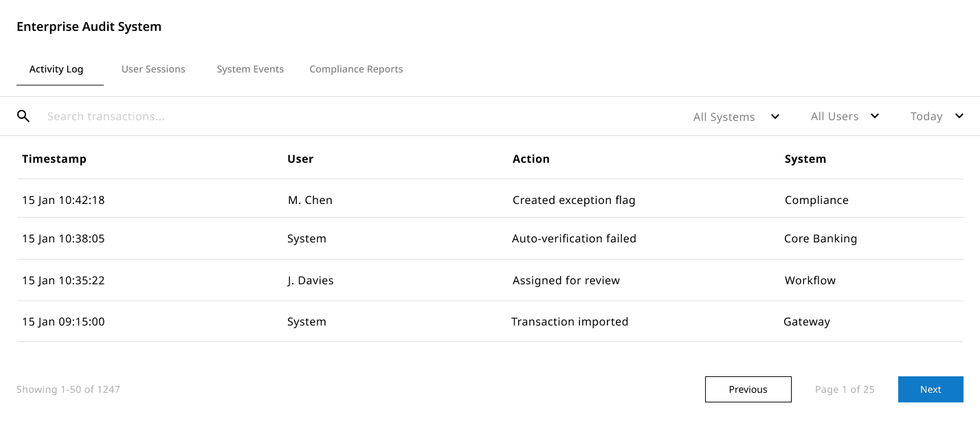
Task: Click the Transaction imported log entry
Action: 570,321
